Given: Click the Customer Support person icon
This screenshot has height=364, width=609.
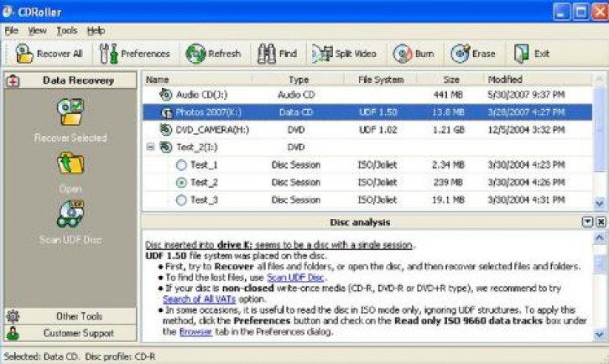Looking at the screenshot, I should point(13,333).
